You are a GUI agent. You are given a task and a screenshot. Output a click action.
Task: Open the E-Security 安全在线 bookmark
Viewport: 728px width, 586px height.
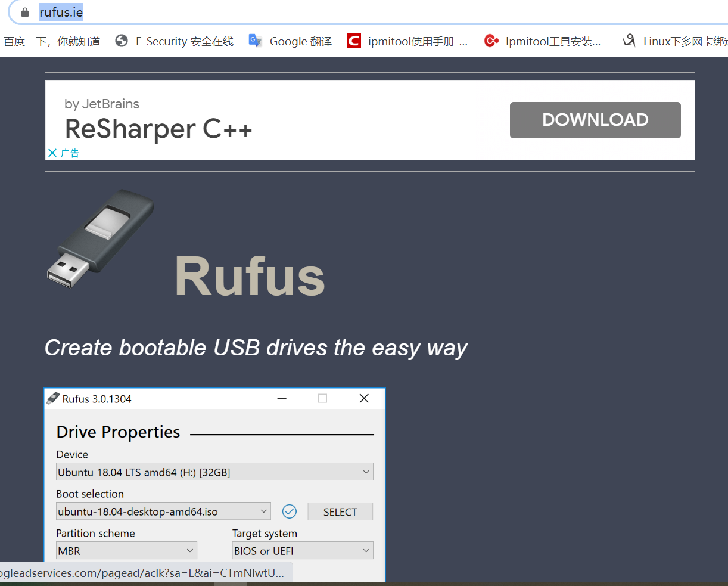185,41
